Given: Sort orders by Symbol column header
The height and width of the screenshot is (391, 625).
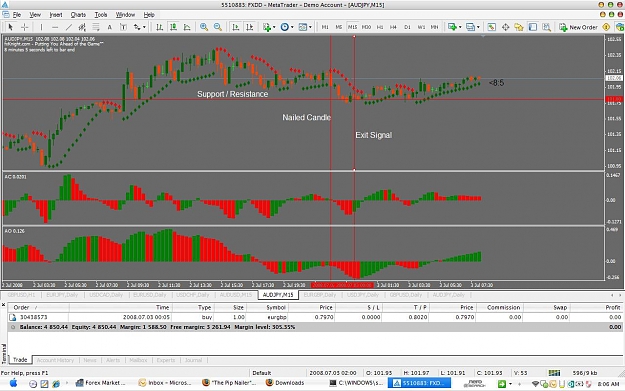Looking at the screenshot, I should [276, 307].
